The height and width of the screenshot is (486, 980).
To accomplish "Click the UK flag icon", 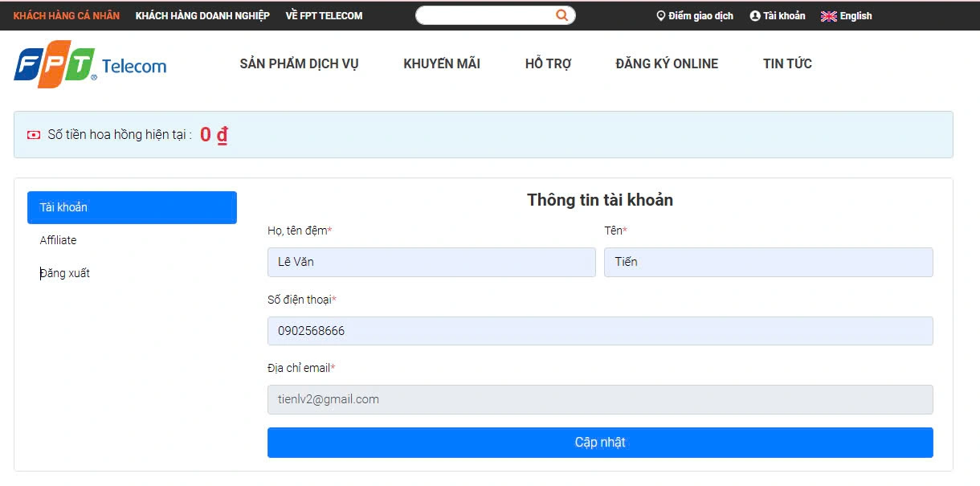I will click(829, 16).
